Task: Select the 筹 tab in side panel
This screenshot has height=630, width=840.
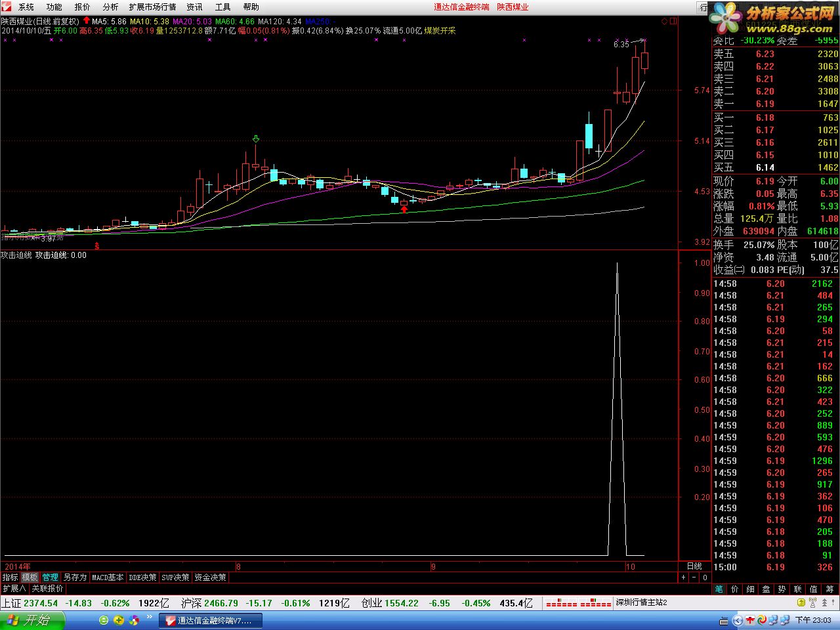Action: (830, 589)
